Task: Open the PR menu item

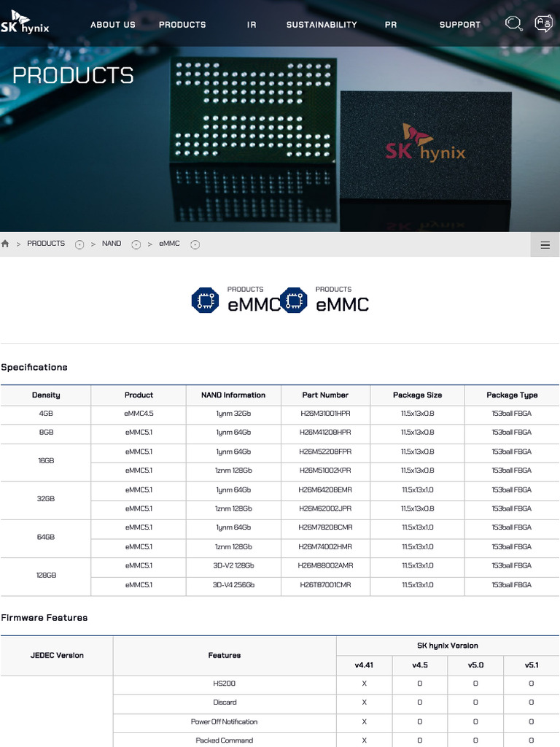Action: (x=391, y=25)
